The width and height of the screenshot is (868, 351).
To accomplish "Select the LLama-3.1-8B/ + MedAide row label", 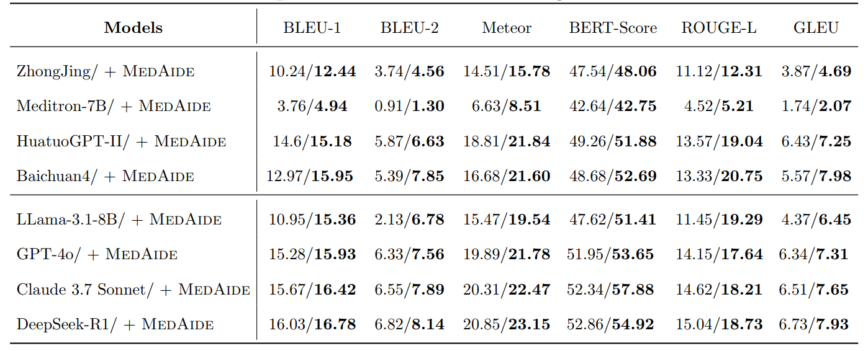I will point(119,220).
